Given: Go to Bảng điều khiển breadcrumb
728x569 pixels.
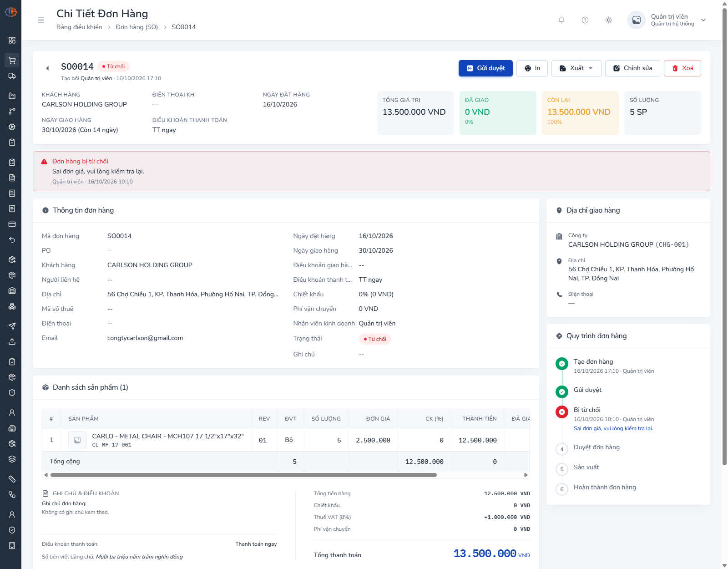Looking at the screenshot, I should click(79, 27).
